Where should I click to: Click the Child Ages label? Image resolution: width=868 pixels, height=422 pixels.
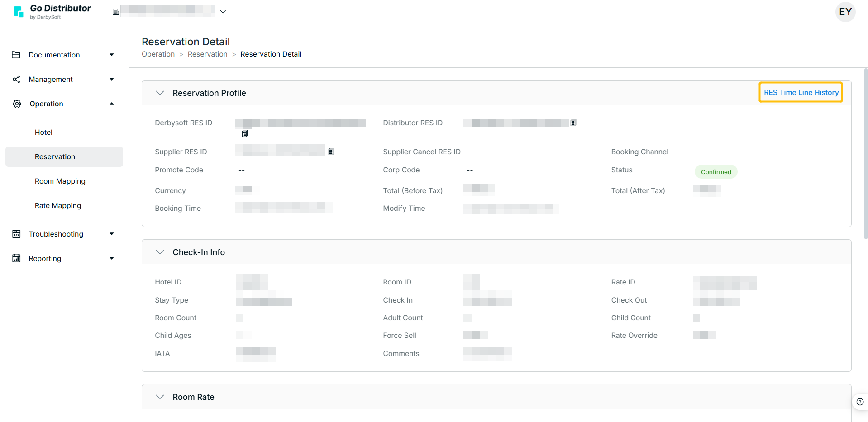coord(173,335)
